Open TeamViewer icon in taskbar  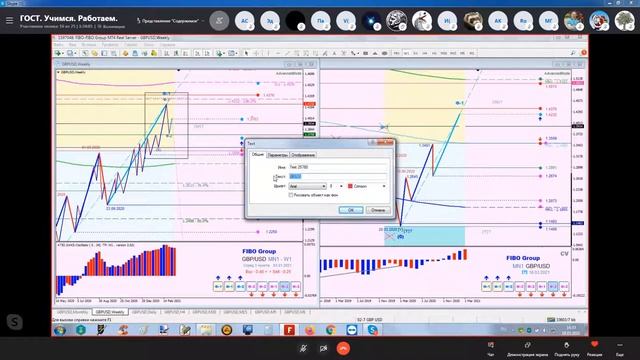pos(352,330)
